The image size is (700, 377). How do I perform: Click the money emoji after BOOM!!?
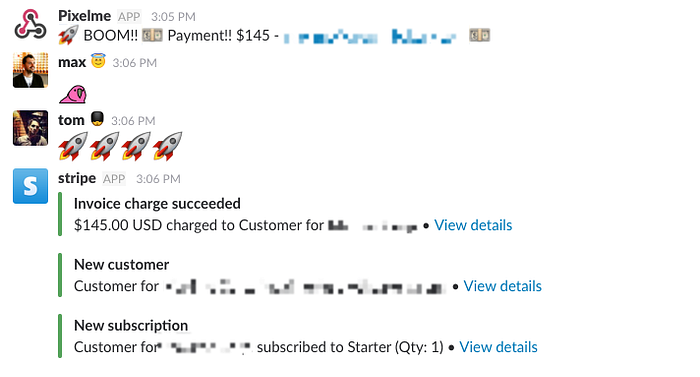click(152, 35)
